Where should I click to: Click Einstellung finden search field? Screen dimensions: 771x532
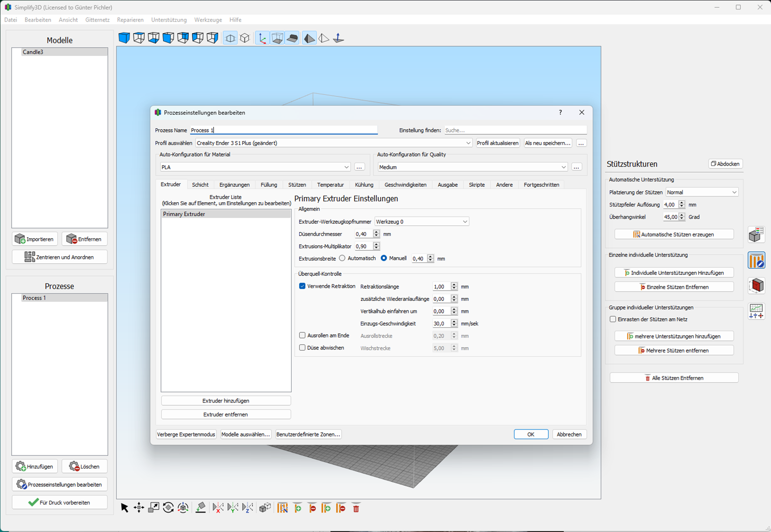(515, 130)
